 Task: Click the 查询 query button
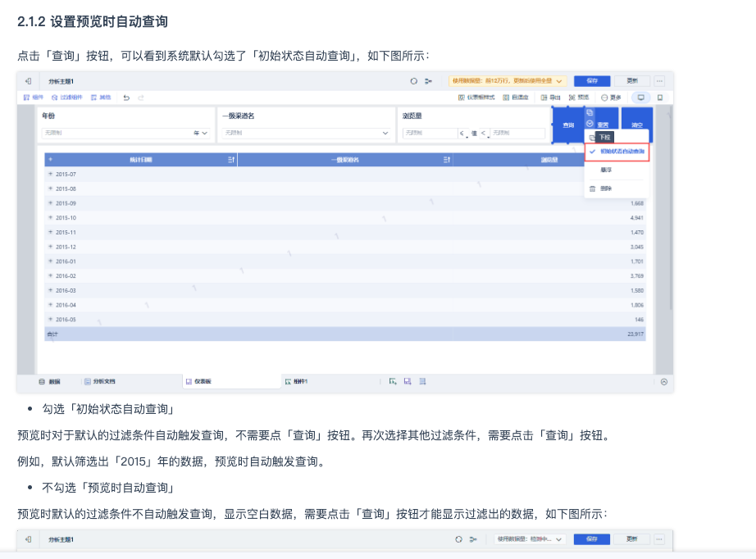click(x=567, y=125)
